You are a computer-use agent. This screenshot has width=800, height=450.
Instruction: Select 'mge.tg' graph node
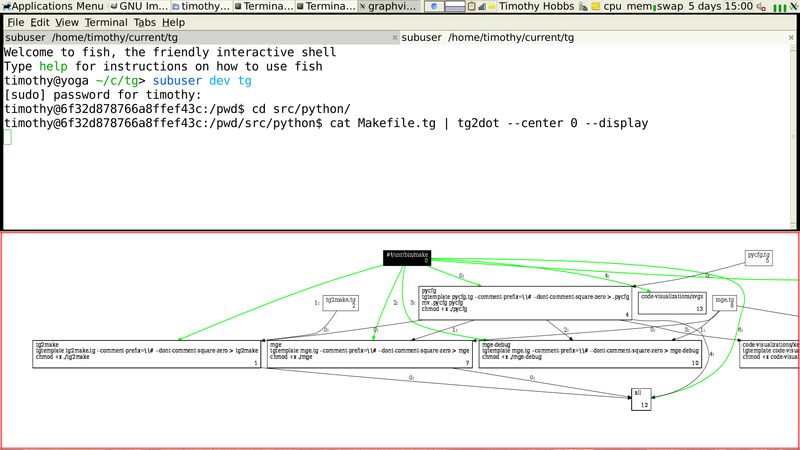(x=724, y=303)
